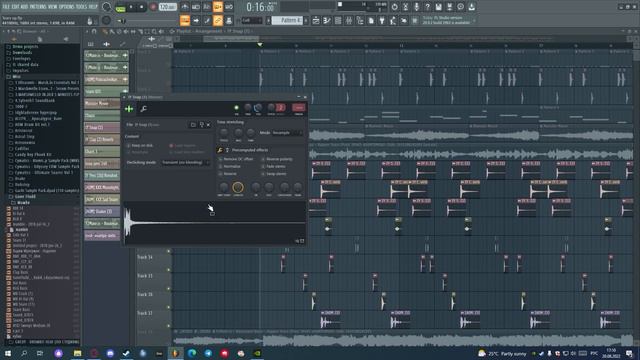This screenshot has height=360, width=640.
Task: Click the help question mark icon
Action: (x=427, y=7)
